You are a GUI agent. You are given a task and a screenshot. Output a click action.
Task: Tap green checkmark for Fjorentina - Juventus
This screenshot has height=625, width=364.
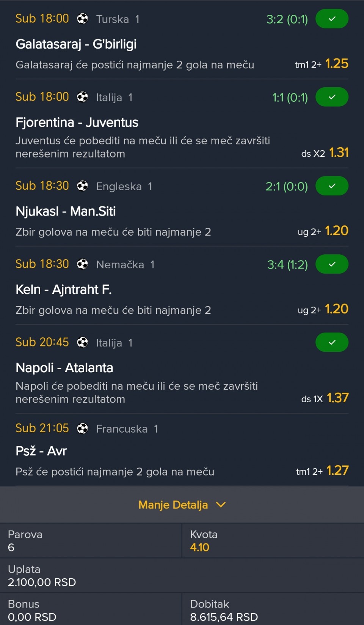[332, 97]
